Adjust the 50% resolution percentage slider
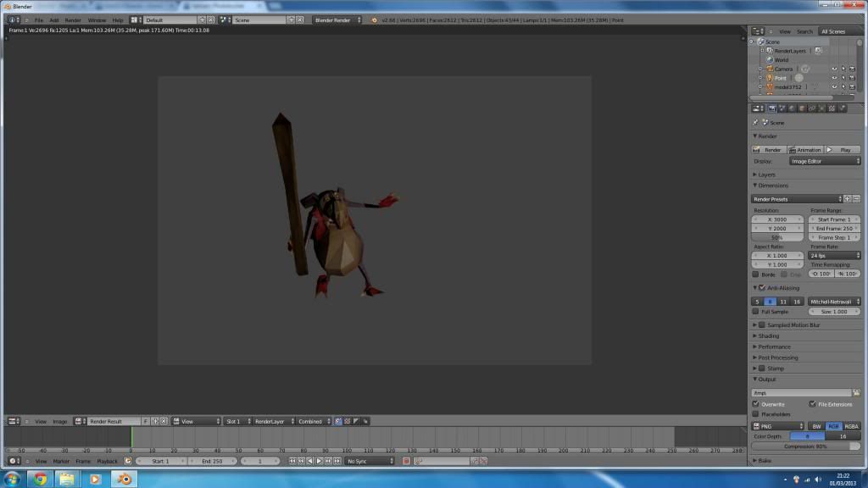This screenshot has width=868, height=488. (x=777, y=237)
